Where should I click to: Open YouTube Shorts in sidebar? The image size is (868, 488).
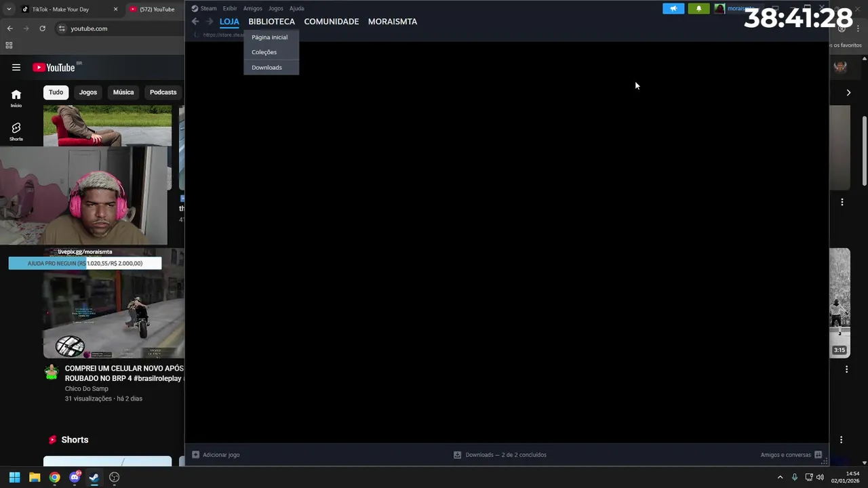pos(16,131)
